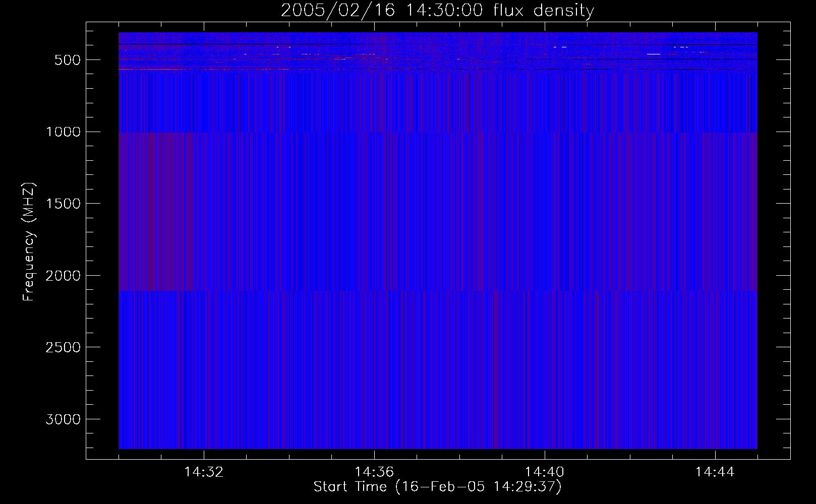The image size is (816, 504).
Task: Click the 500 frequency tick label
Action: [68, 60]
